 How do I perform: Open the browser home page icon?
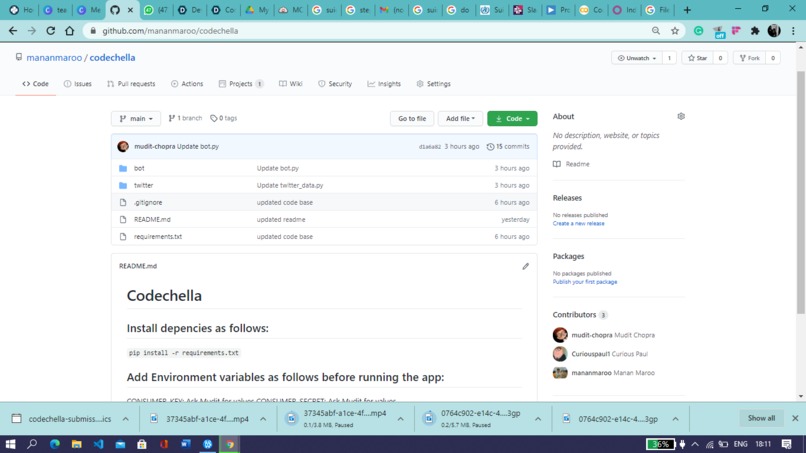tap(69, 31)
